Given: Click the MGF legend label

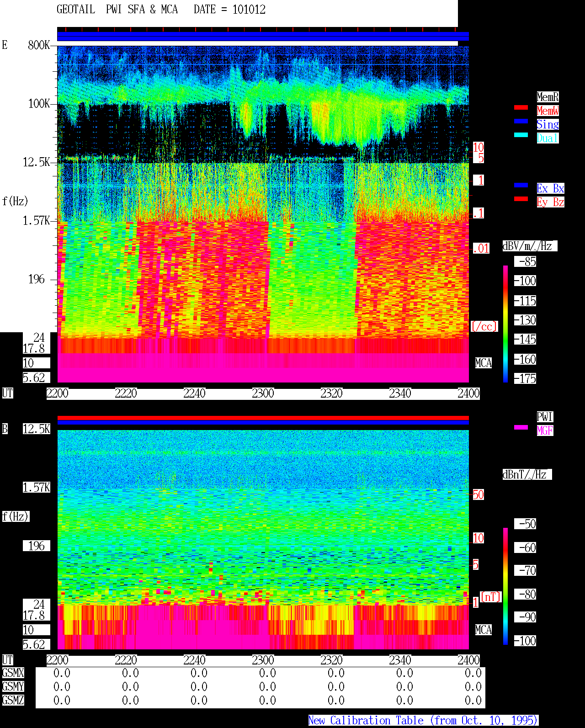Looking at the screenshot, I should (x=545, y=430).
